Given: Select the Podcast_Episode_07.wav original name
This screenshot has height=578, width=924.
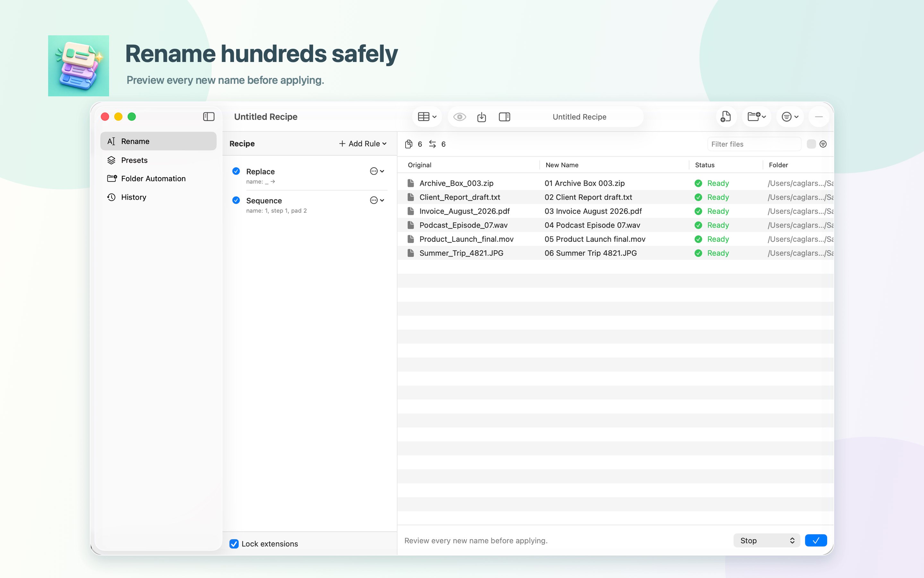Looking at the screenshot, I should click(464, 225).
